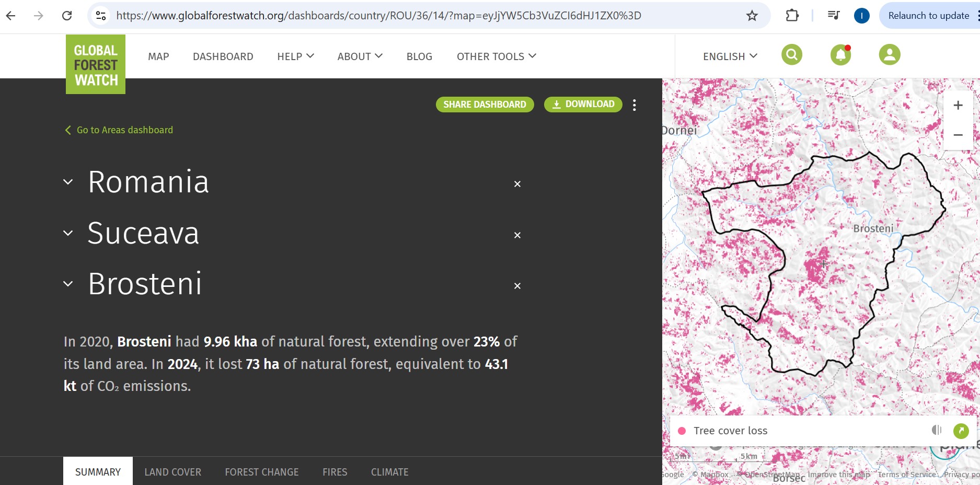This screenshot has height=485, width=980.
Task: Open the Global Forest Watch logo home
Action: tap(96, 64)
